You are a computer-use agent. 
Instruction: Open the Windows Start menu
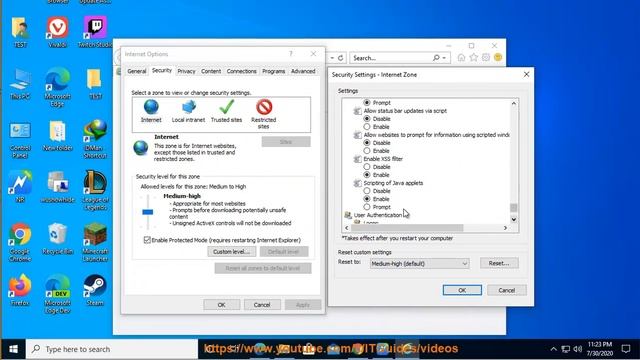click(13, 349)
